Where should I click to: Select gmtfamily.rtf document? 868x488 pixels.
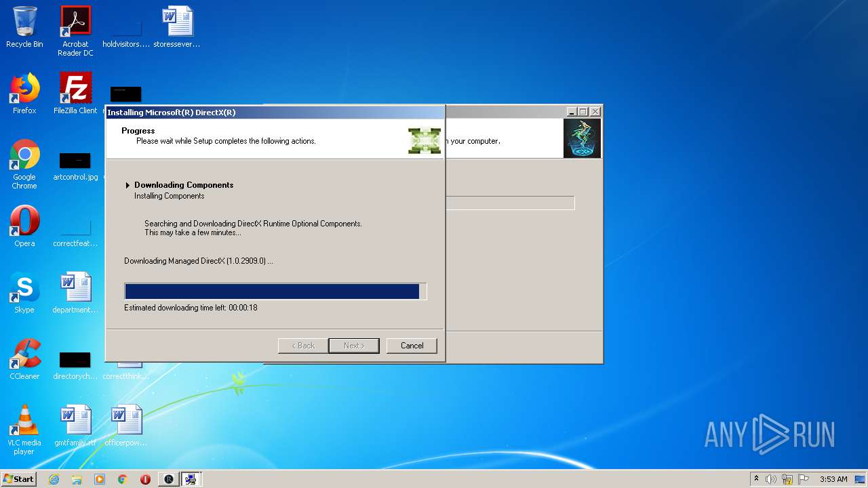tap(75, 426)
